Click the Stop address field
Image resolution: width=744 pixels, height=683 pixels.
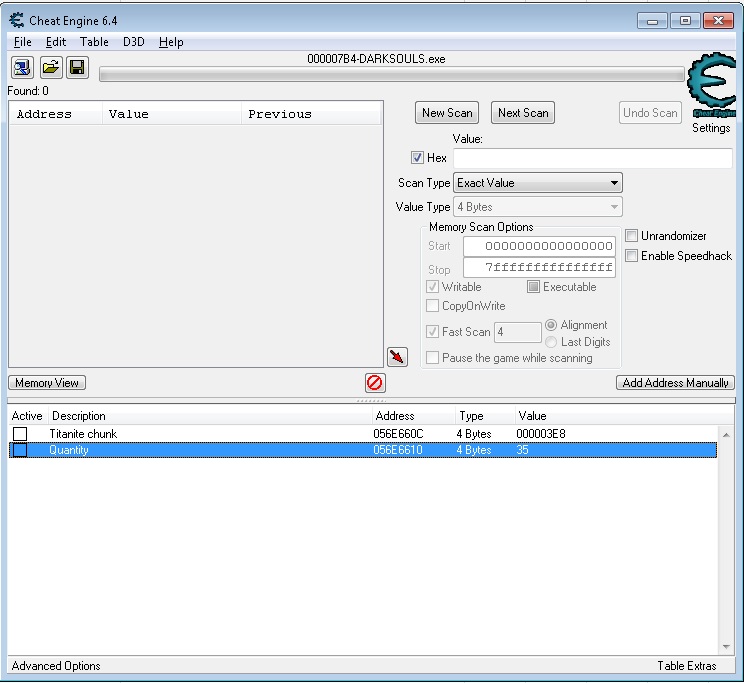click(539, 267)
